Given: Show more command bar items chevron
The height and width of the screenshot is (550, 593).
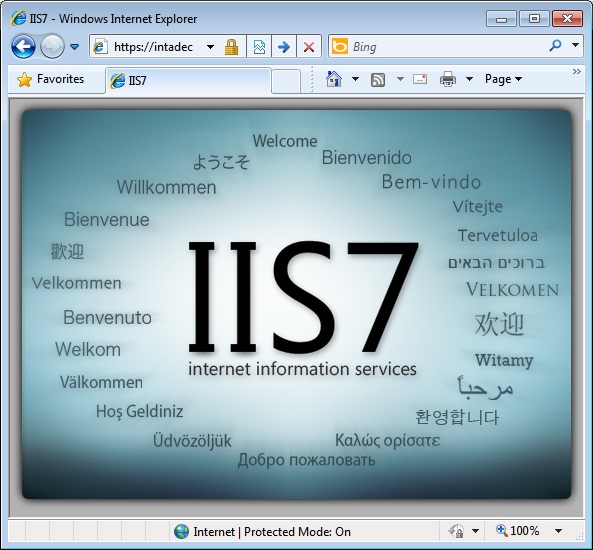Looking at the screenshot, I should point(576,71).
